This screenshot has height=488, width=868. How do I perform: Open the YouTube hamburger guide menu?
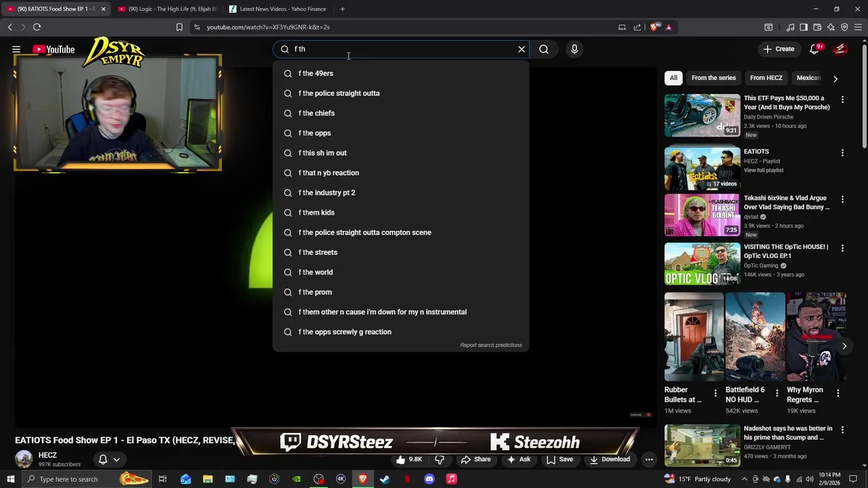pyautogui.click(x=16, y=49)
